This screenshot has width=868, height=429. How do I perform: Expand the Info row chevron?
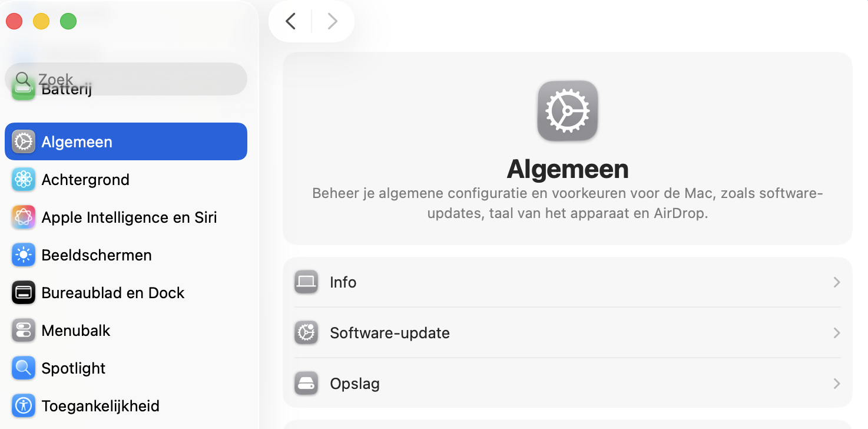[836, 282]
